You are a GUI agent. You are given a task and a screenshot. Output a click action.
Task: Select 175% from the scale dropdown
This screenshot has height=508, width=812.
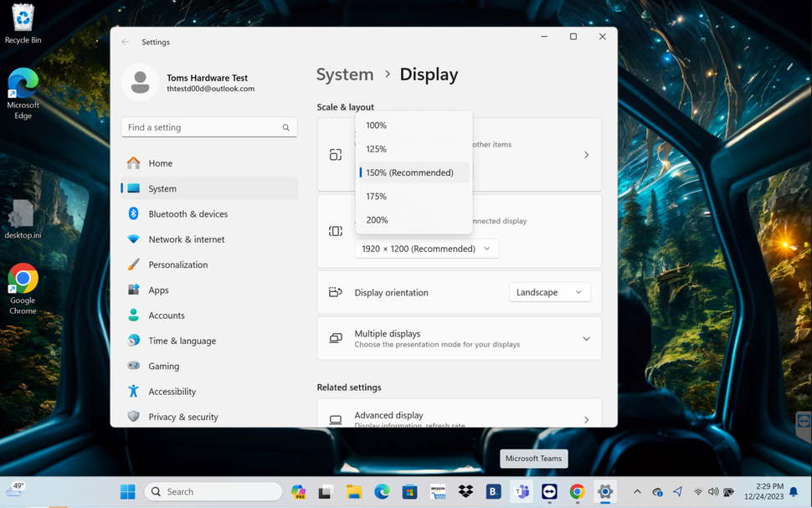point(376,196)
